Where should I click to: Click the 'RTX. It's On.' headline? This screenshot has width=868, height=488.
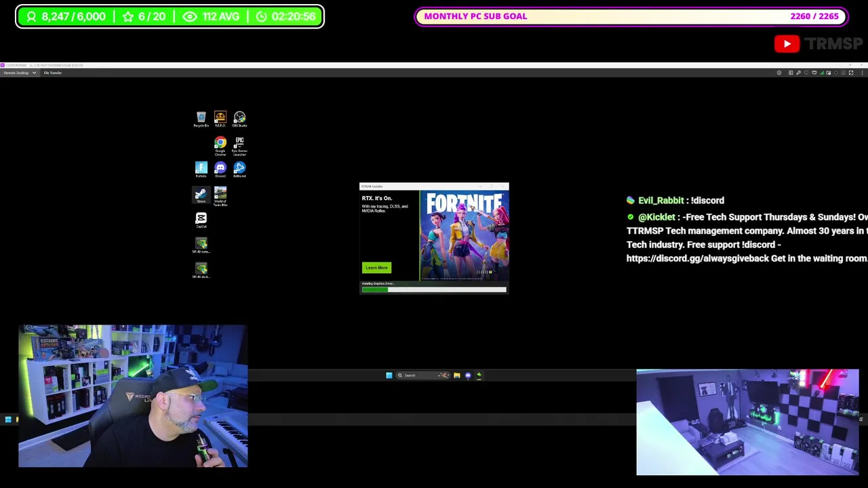click(376, 198)
